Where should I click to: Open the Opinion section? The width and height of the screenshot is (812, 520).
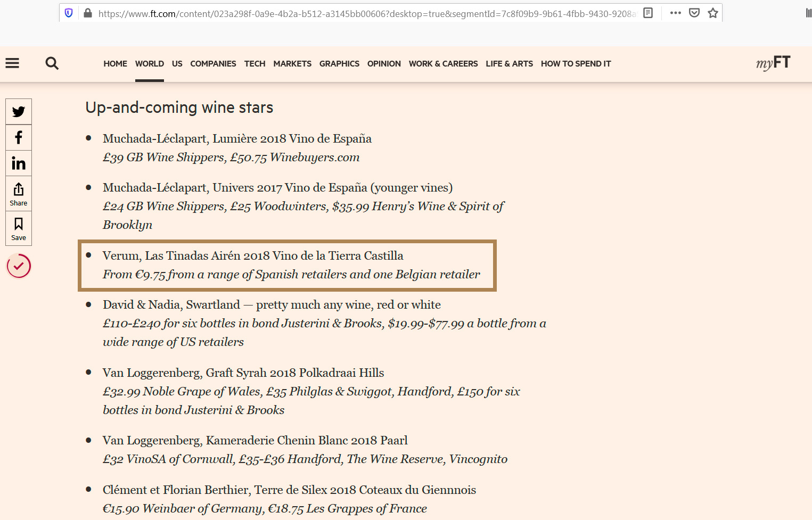[x=384, y=64]
